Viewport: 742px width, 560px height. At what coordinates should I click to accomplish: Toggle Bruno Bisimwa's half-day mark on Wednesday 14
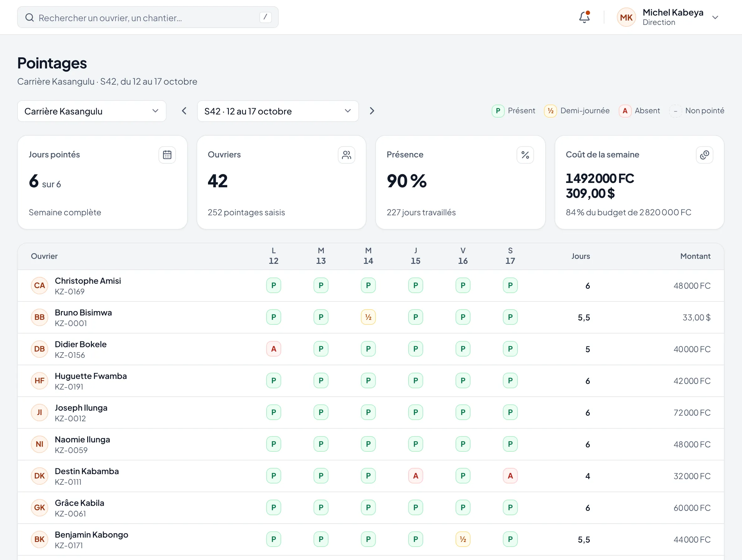(368, 317)
